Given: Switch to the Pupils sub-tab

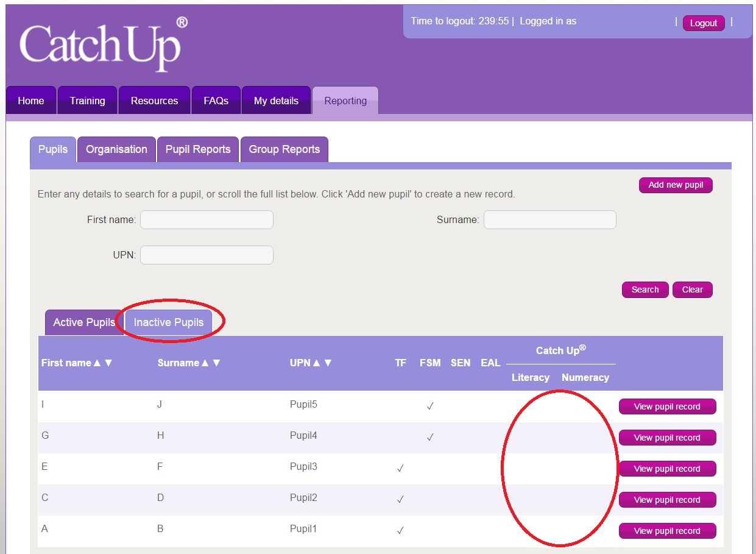Looking at the screenshot, I should pyautogui.click(x=53, y=149).
